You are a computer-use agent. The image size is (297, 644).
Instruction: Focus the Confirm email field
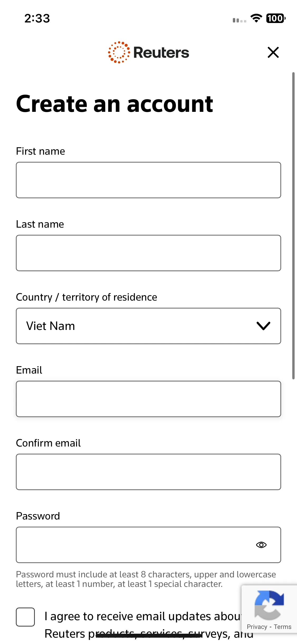[148, 472]
